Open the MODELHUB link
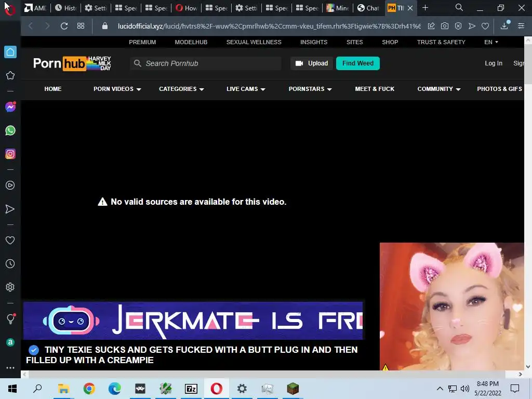The width and height of the screenshot is (532, 399). click(x=191, y=42)
